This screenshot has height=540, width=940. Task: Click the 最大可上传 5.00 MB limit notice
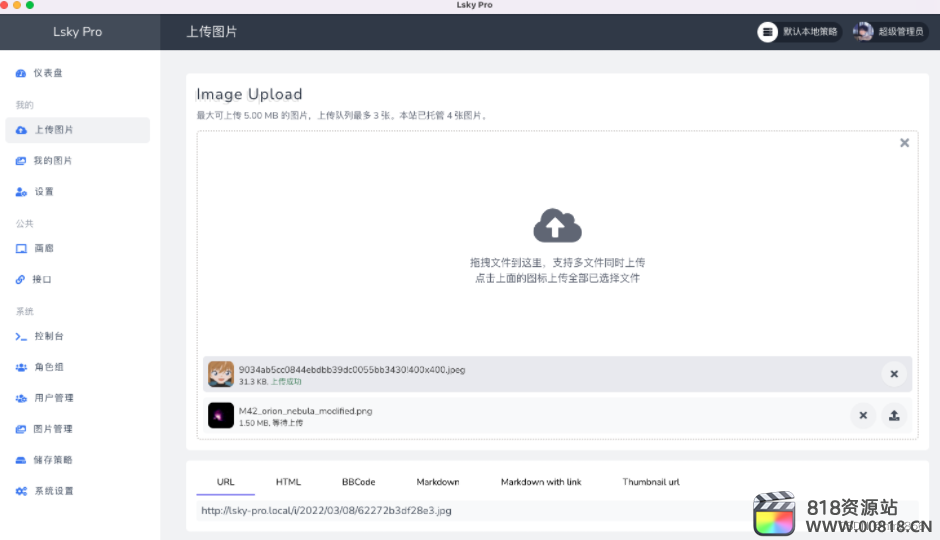point(342,116)
